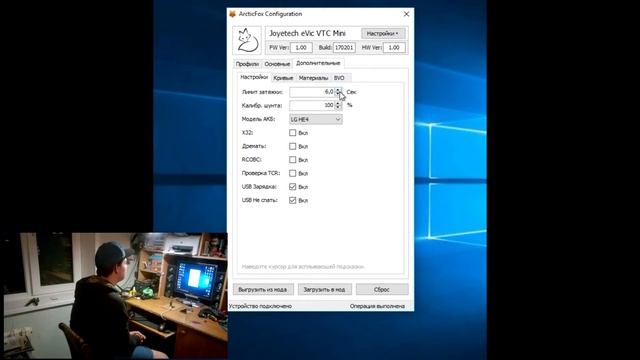
Task: Switch to the Профили tab
Action: coord(247,64)
